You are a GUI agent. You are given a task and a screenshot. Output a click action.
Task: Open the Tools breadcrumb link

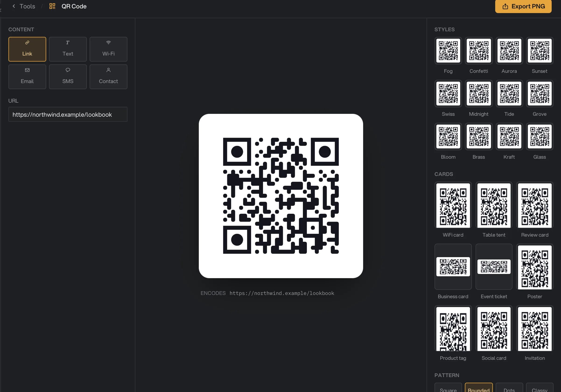click(x=27, y=6)
